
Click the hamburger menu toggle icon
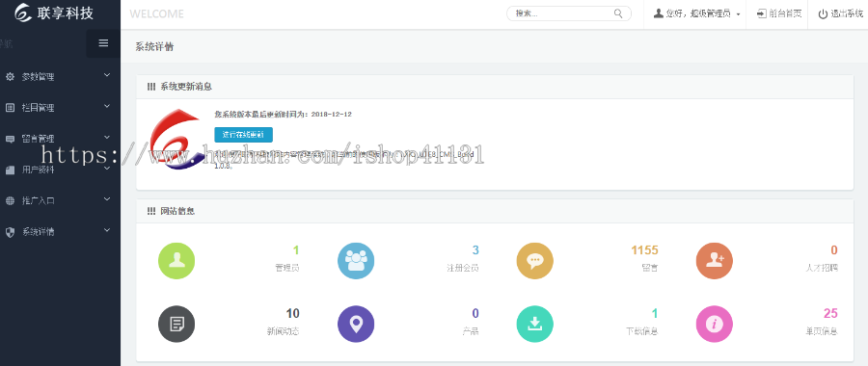pyautogui.click(x=103, y=43)
